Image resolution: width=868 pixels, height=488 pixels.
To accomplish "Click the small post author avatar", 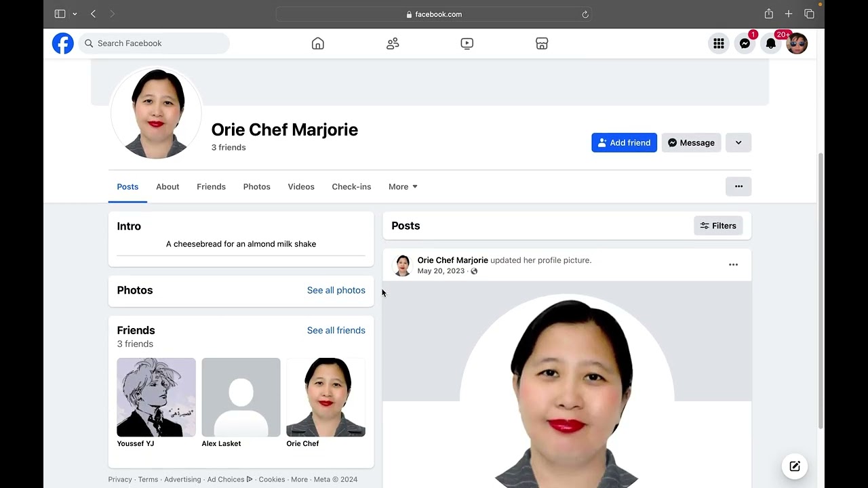I will click(403, 265).
